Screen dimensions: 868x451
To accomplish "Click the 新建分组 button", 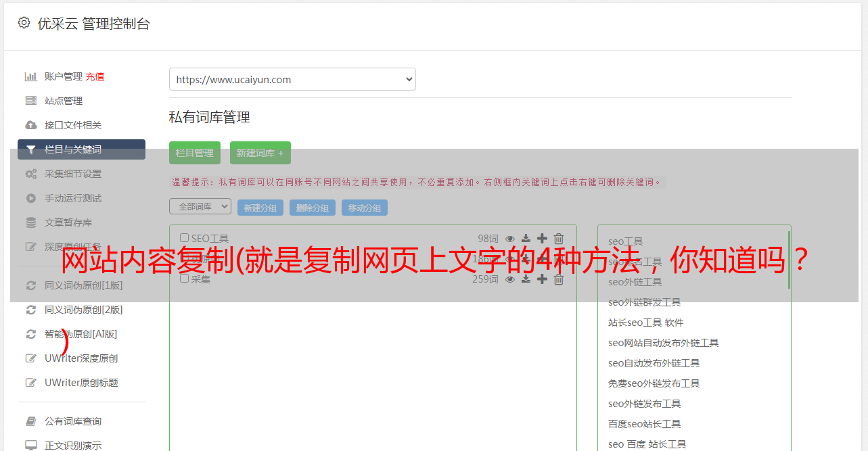I will click(260, 208).
